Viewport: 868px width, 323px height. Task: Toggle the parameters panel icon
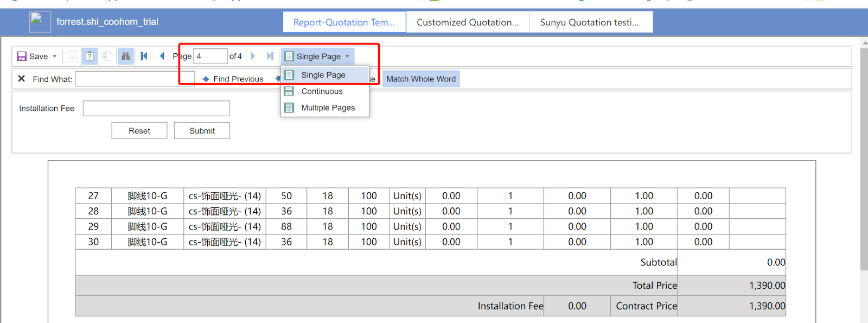coord(90,56)
